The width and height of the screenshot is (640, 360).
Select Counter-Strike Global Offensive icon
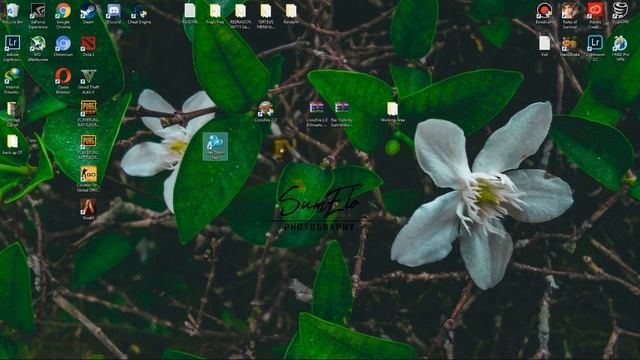coord(88,179)
